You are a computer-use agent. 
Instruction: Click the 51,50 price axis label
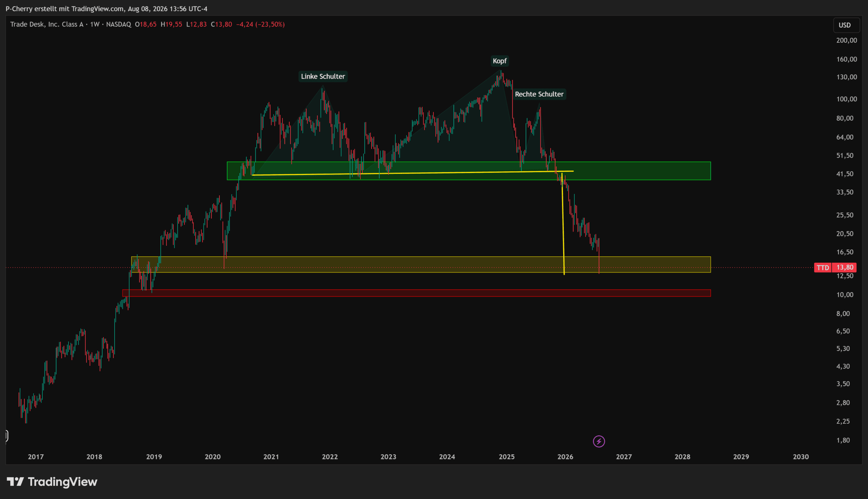(x=845, y=156)
